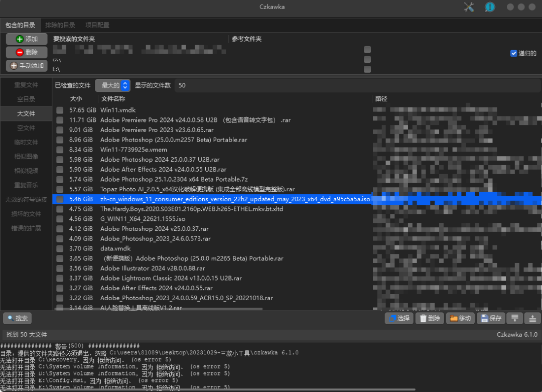Open Temporary Files in sidebar

(x=26, y=143)
